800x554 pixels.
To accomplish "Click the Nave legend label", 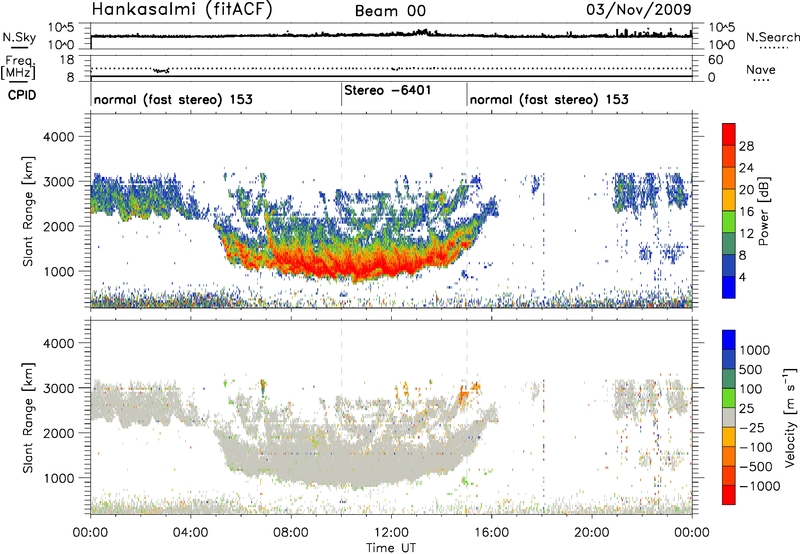I will [x=761, y=69].
